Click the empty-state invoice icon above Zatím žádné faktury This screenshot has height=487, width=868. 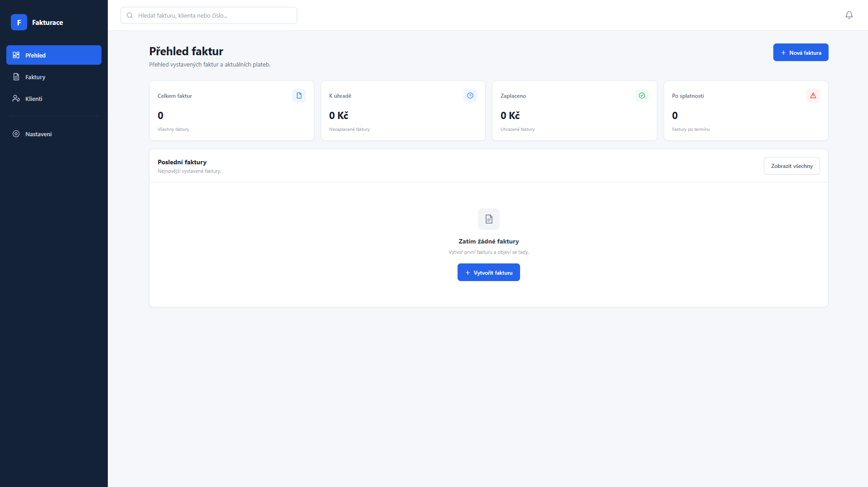[x=489, y=219]
